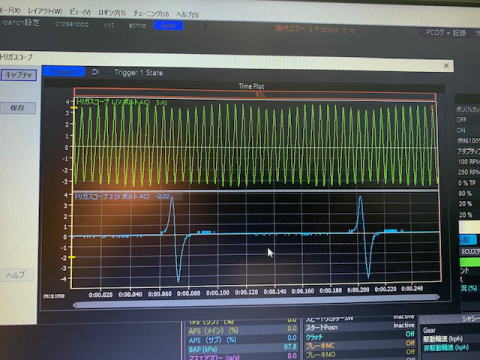
Task: Open the vvt page tab
Action: click(x=109, y=25)
